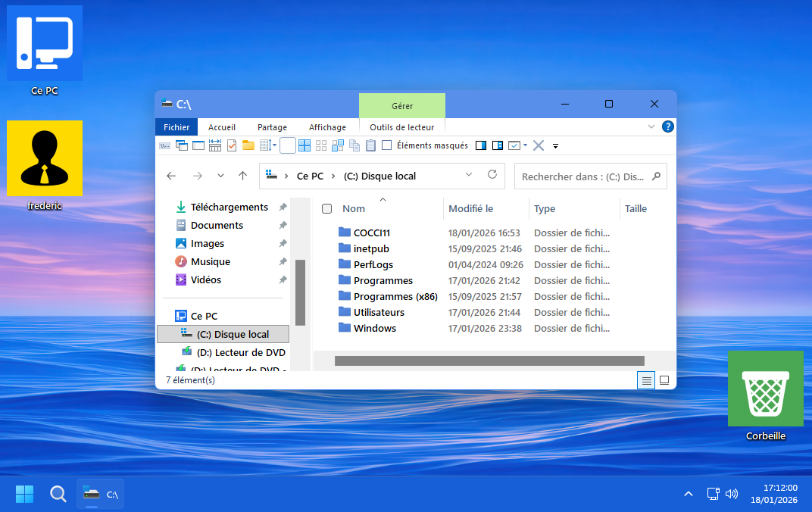Click the properties checkmark page icon
This screenshot has width=812, height=512.
point(232,145)
